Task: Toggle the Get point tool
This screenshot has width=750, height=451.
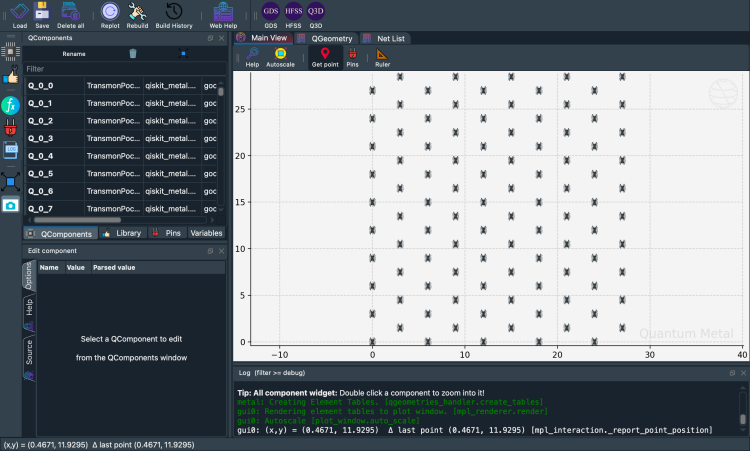Action: 325,57
